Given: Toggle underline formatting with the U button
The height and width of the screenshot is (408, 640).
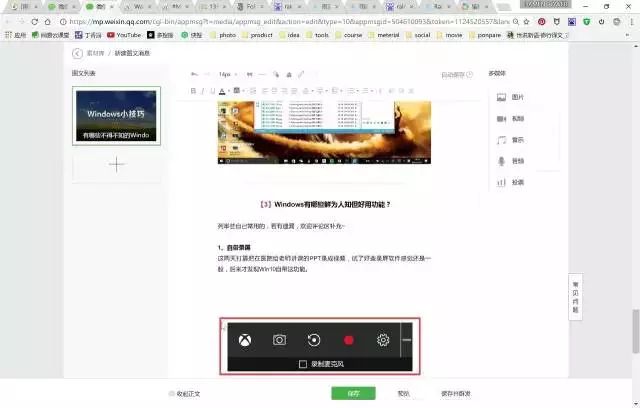Looking at the screenshot, I should click(x=212, y=91).
